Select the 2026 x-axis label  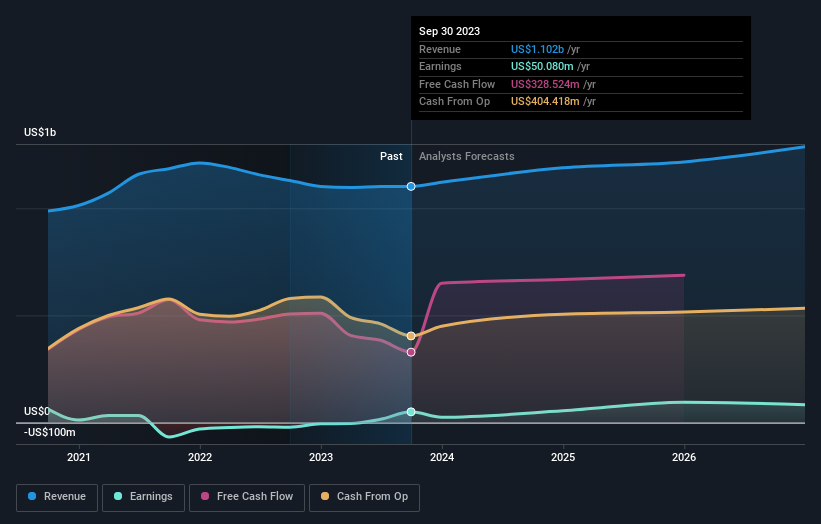[x=684, y=458]
